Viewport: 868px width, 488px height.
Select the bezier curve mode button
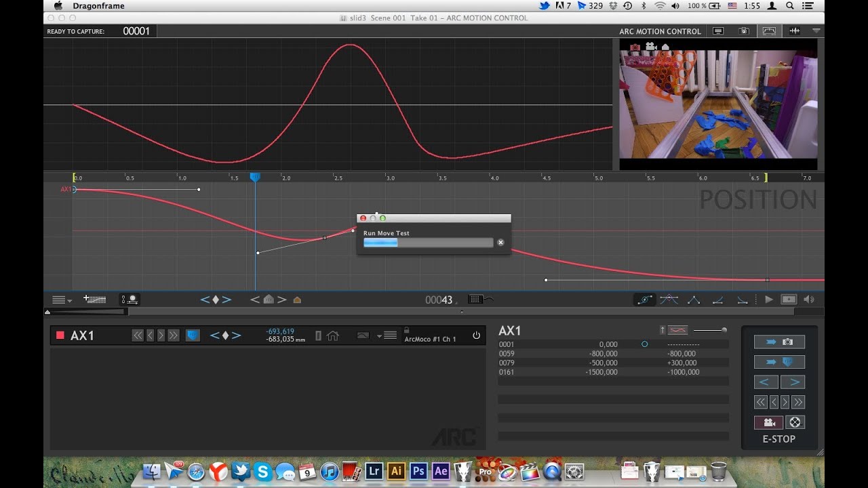(644, 299)
